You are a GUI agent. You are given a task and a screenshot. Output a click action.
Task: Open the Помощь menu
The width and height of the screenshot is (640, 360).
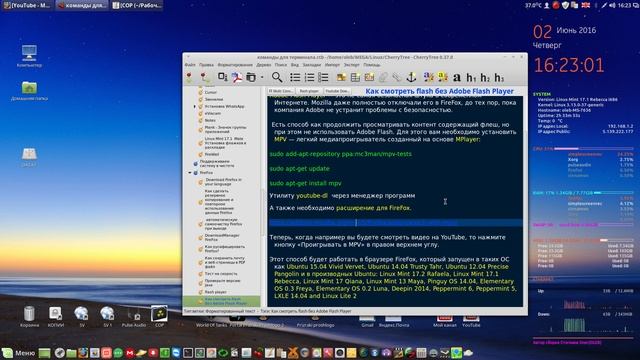pyautogui.click(x=372, y=65)
